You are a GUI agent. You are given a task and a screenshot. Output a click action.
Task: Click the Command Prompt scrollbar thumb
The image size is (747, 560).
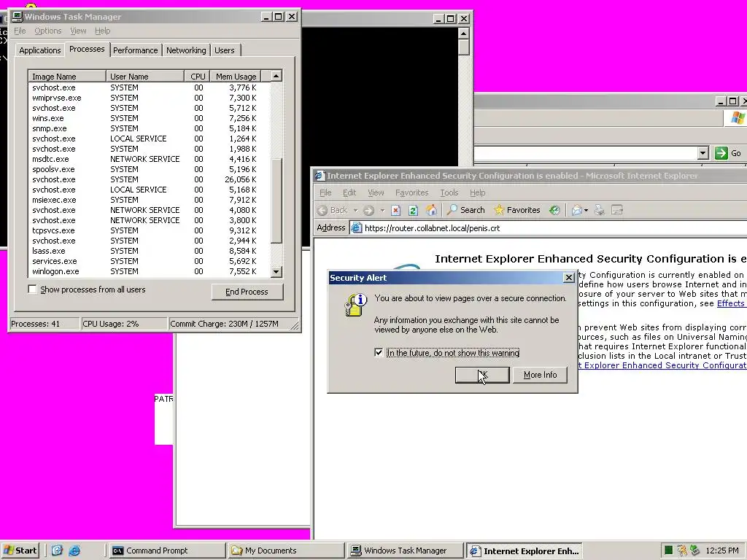(463, 47)
